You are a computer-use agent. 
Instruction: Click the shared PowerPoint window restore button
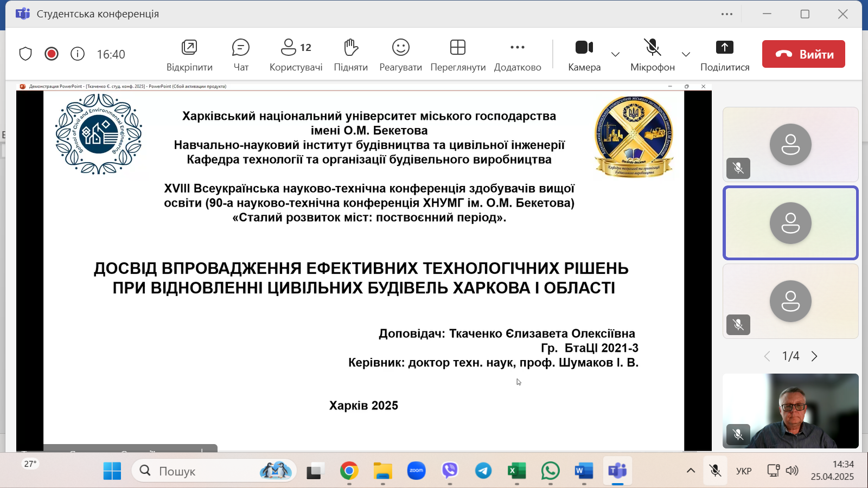[687, 86]
